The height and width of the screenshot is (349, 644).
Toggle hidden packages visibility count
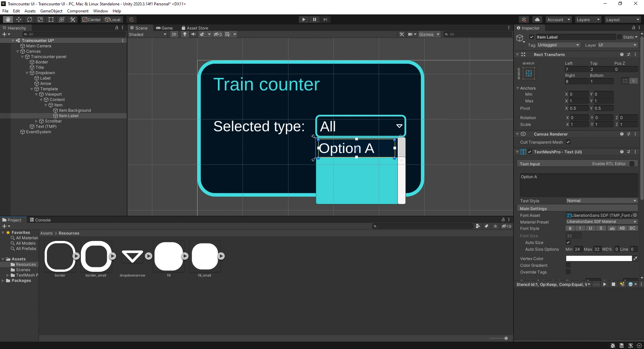coord(506,226)
